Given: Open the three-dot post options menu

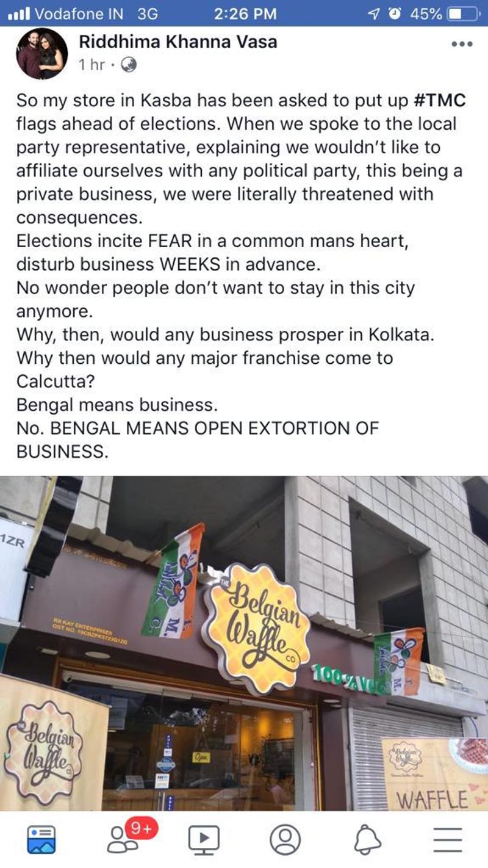Looking at the screenshot, I should [x=462, y=45].
